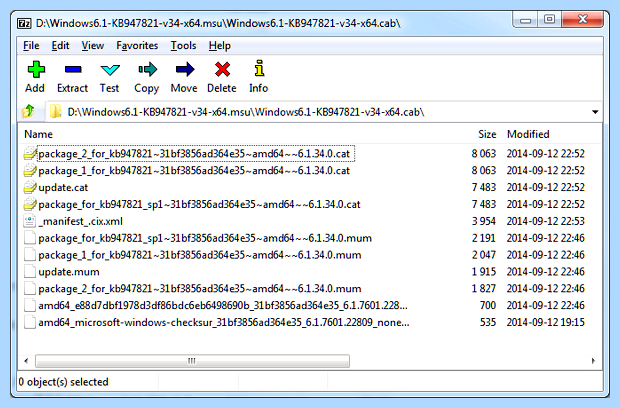Image resolution: width=620 pixels, height=408 pixels.
Task: Select file name amd64_e88d7dbf1978d3df86bdc6eb6498690b
Action: (x=223, y=306)
